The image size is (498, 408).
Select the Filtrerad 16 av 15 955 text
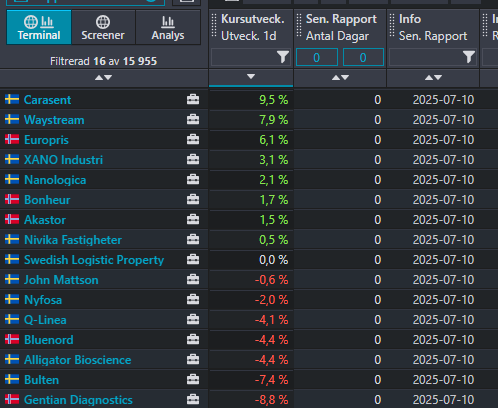point(103,61)
